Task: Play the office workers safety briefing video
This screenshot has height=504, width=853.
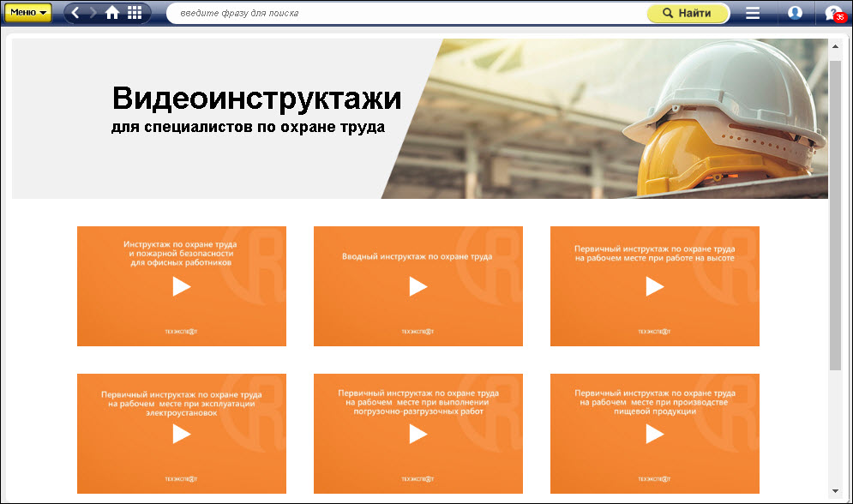Action: click(x=182, y=287)
